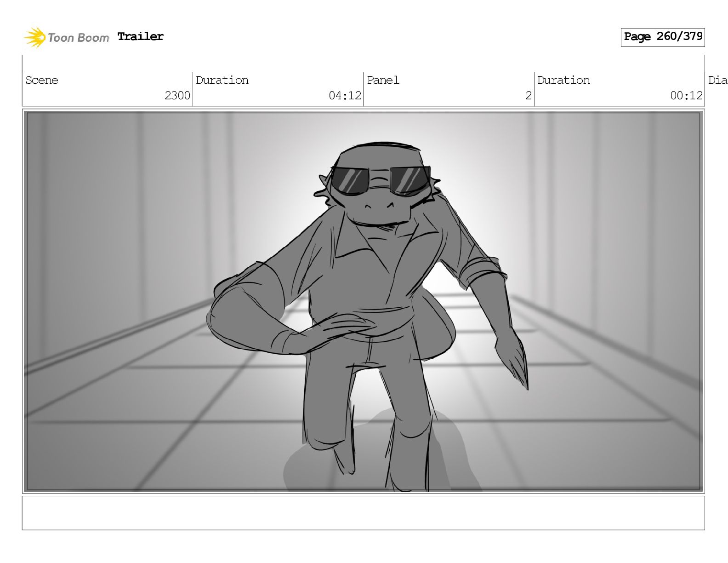Select the panel number 2
The height and width of the screenshot is (563, 728).
529,96
